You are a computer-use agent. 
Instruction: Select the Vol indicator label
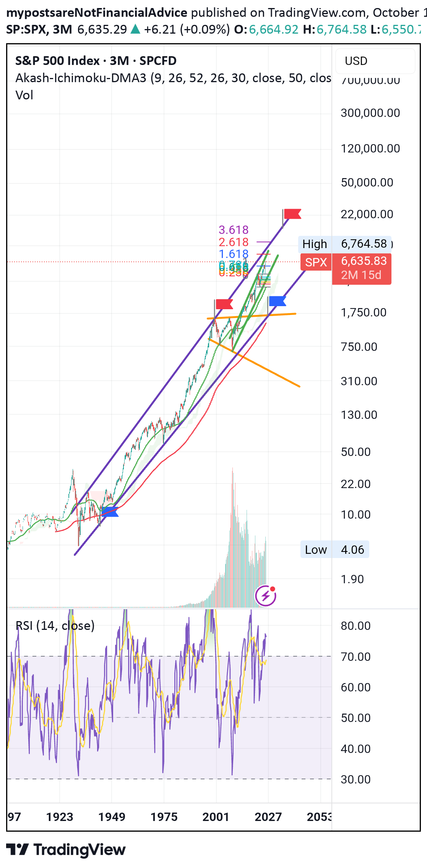[x=24, y=95]
